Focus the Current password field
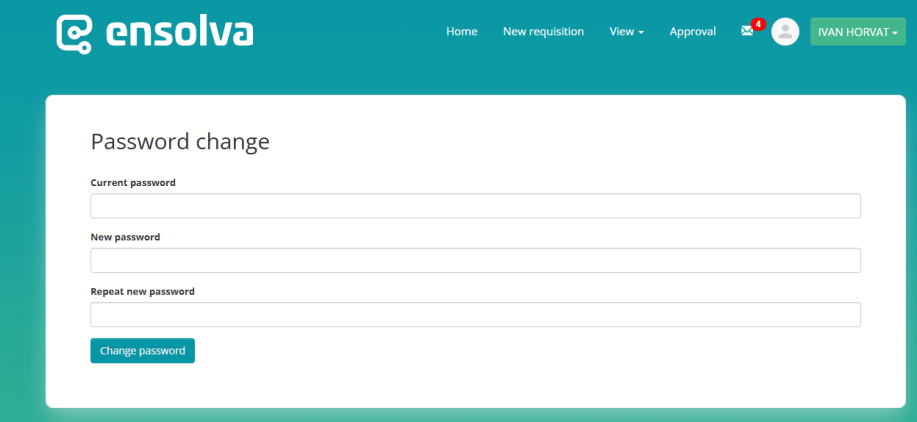 [x=475, y=206]
